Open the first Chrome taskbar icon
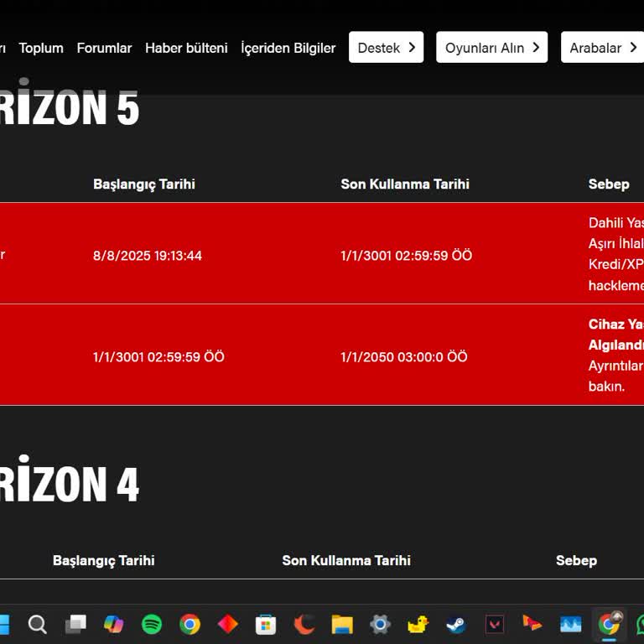Viewport: 644px width, 644px height. [190, 624]
